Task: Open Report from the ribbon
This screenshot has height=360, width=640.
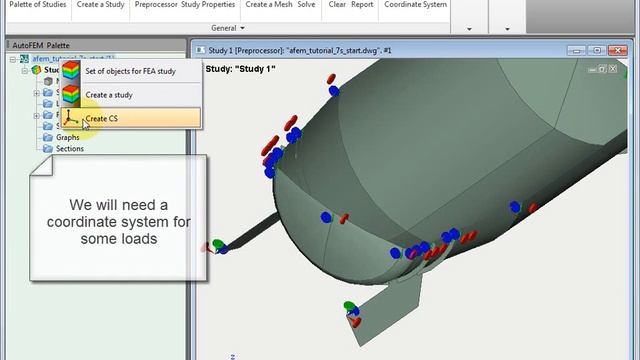Action: [362, 4]
